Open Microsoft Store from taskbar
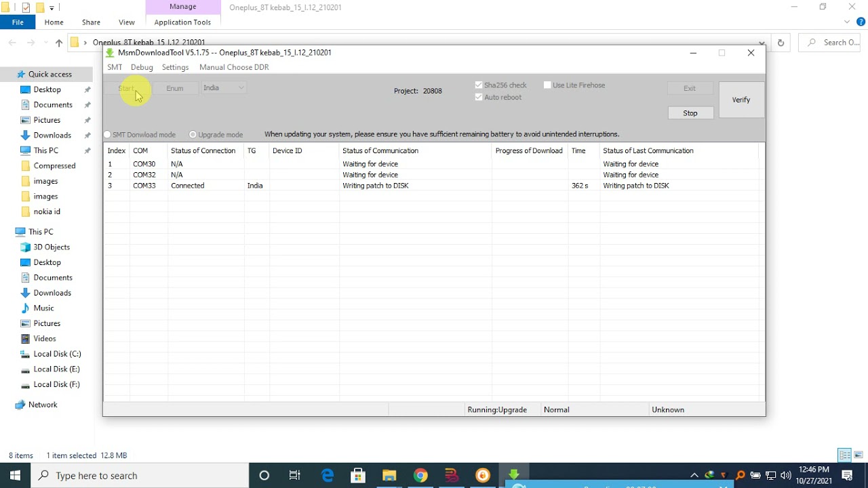 [x=358, y=475]
